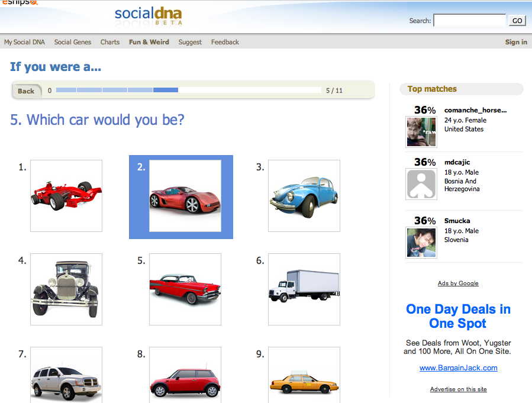532x403 pixels.
Task: Open Smucka profile photo
Action: click(x=421, y=243)
